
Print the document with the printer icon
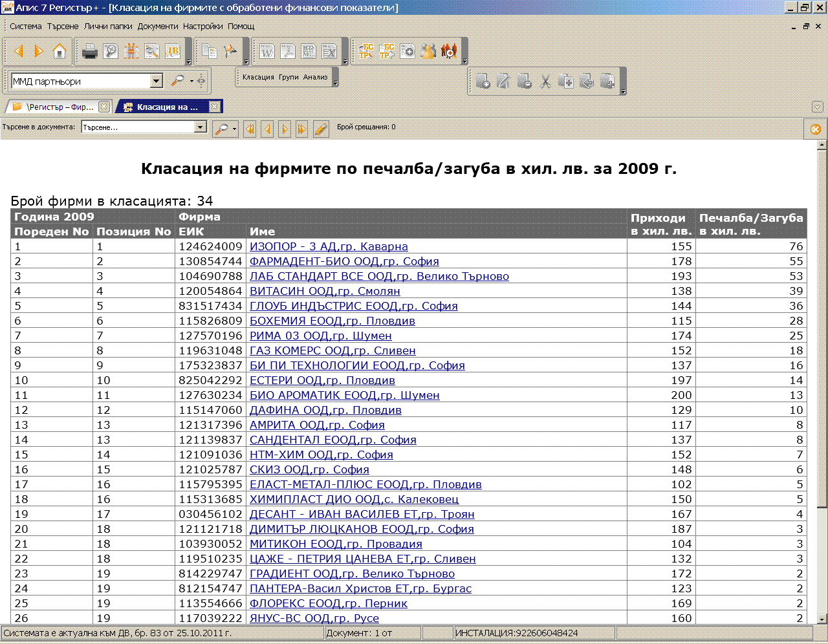pyautogui.click(x=90, y=51)
